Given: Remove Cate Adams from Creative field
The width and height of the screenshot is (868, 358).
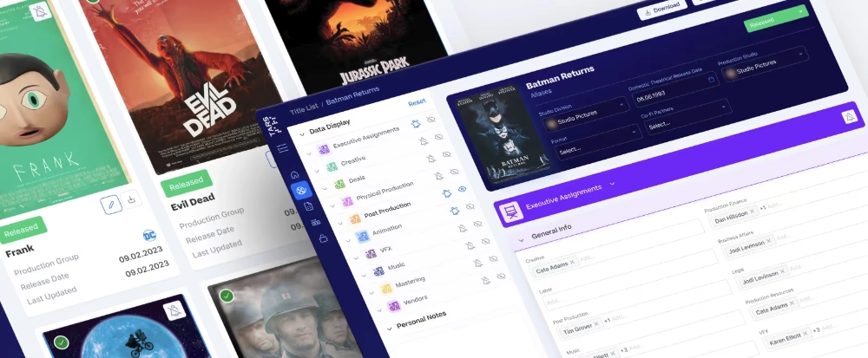Looking at the screenshot, I should 572,261.
